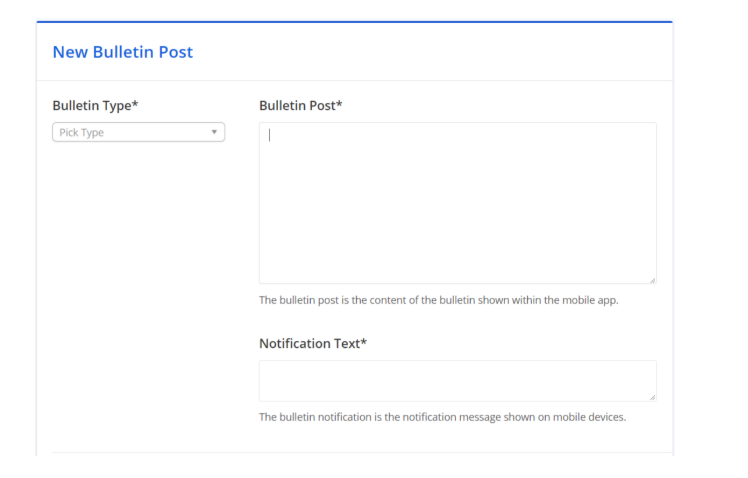Click the asterisk after Notification Text label
Image resolution: width=748 pixels, height=478 pixels.
(x=364, y=342)
